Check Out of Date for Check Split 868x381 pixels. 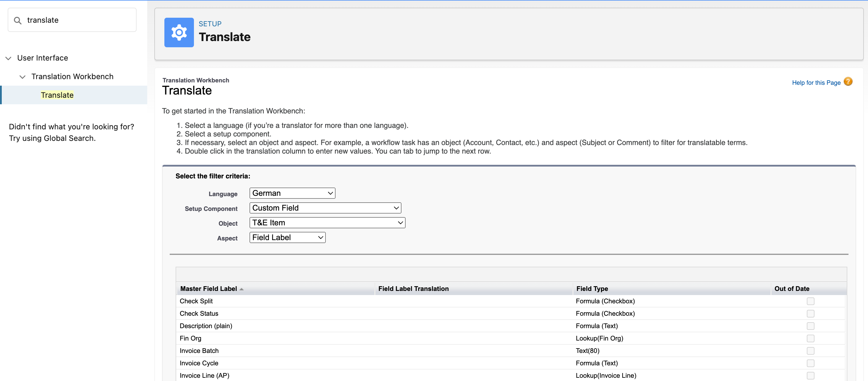pos(810,301)
